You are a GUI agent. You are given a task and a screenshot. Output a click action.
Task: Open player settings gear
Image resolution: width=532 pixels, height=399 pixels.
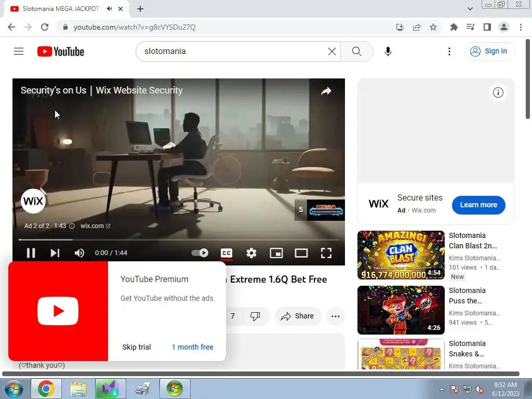pos(251,253)
